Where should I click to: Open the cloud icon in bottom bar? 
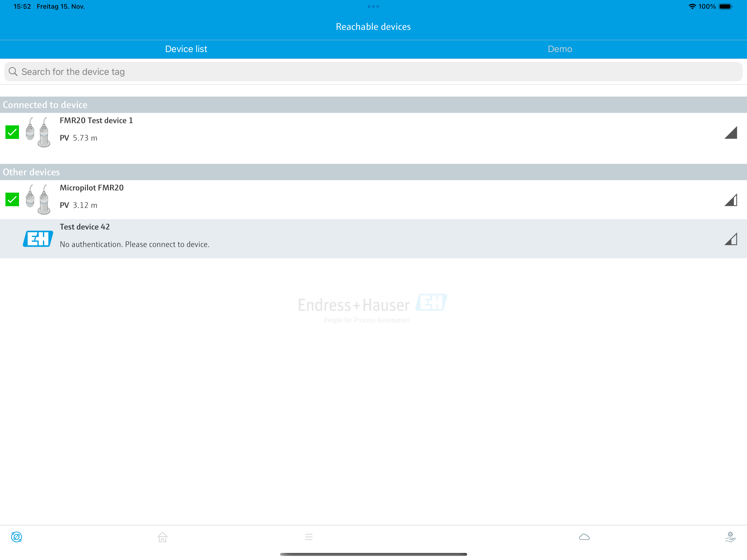point(584,537)
